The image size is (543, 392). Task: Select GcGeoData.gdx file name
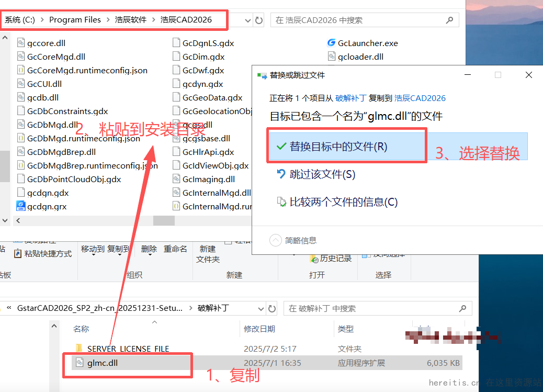pyautogui.click(x=212, y=97)
